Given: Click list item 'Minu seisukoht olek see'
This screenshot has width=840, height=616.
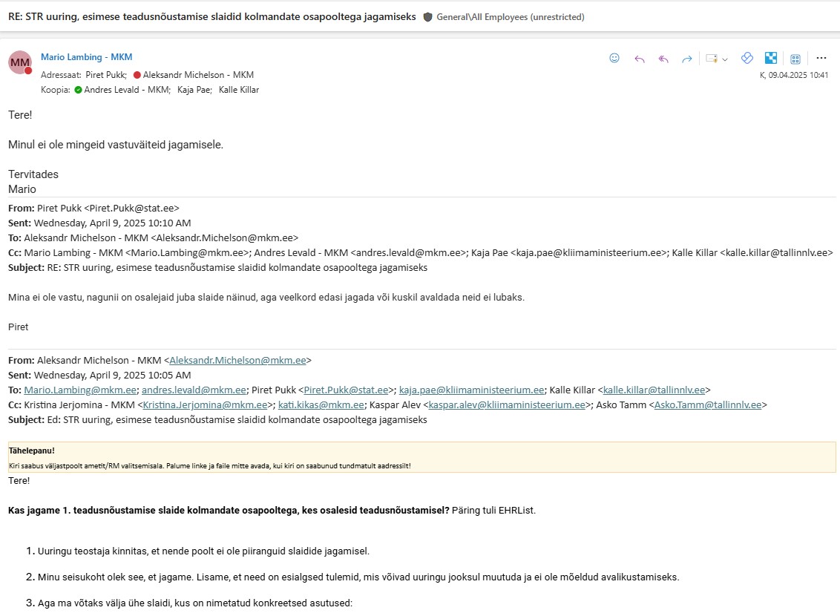Looking at the screenshot, I should pyautogui.click(x=358, y=577).
